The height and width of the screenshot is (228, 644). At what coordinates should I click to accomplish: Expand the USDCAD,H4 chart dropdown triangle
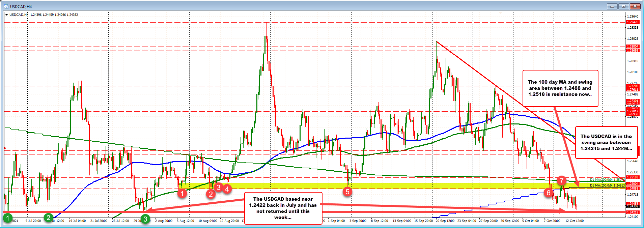click(x=6, y=15)
